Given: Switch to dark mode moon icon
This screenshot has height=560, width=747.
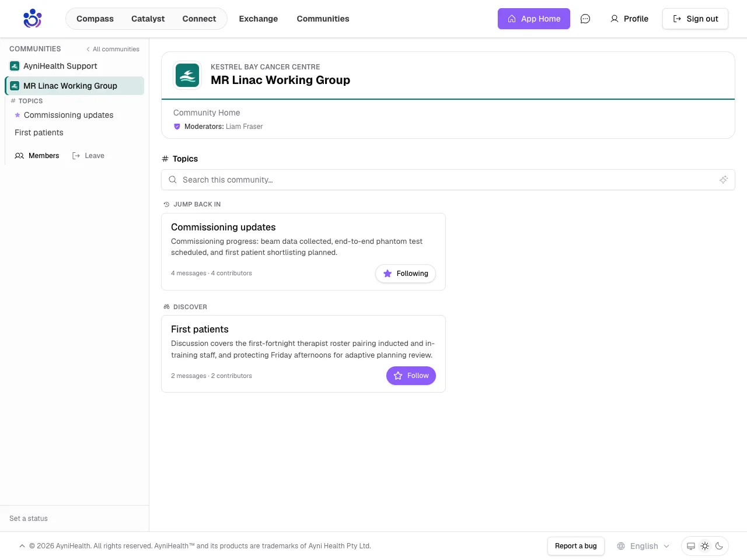Looking at the screenshot, I should point(719,546).
